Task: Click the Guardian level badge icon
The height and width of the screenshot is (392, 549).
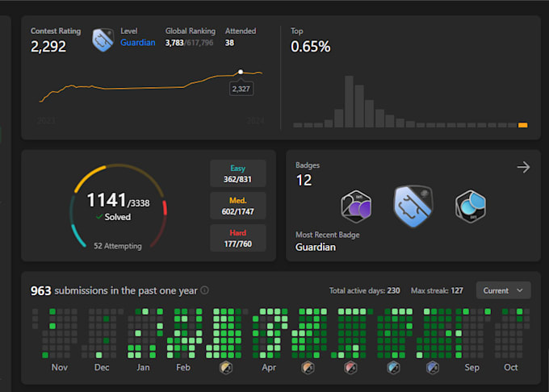Action: [x=103, y=40]
